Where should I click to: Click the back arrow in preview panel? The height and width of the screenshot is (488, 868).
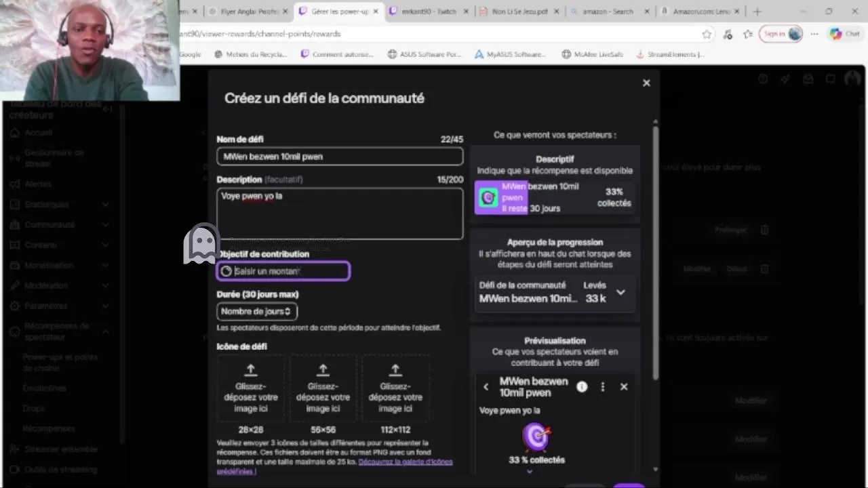pyautogui.click(x=486, y=386)
